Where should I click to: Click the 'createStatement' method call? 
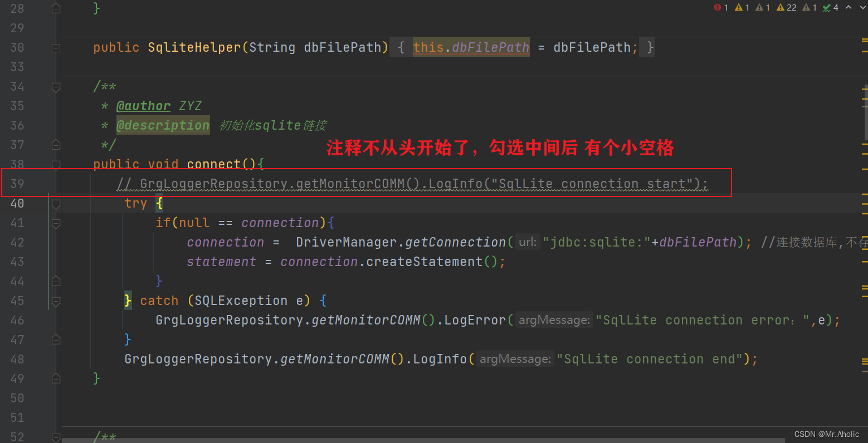(x=425, y=262)
